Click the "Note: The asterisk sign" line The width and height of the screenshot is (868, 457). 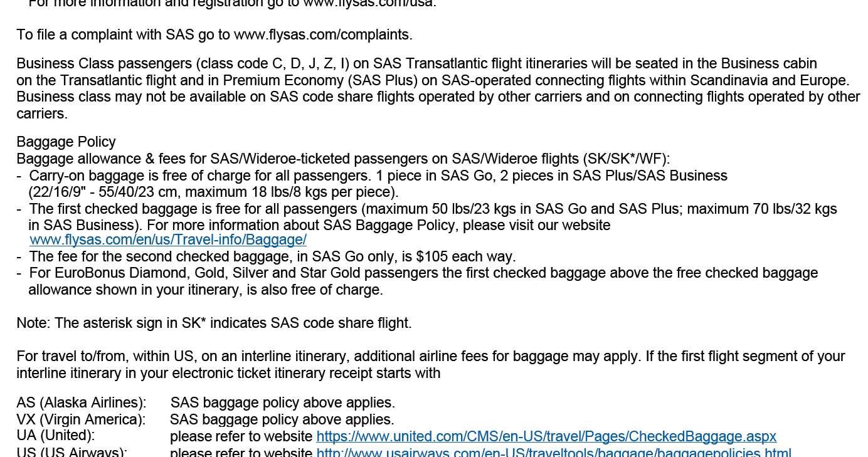point(214,323)
